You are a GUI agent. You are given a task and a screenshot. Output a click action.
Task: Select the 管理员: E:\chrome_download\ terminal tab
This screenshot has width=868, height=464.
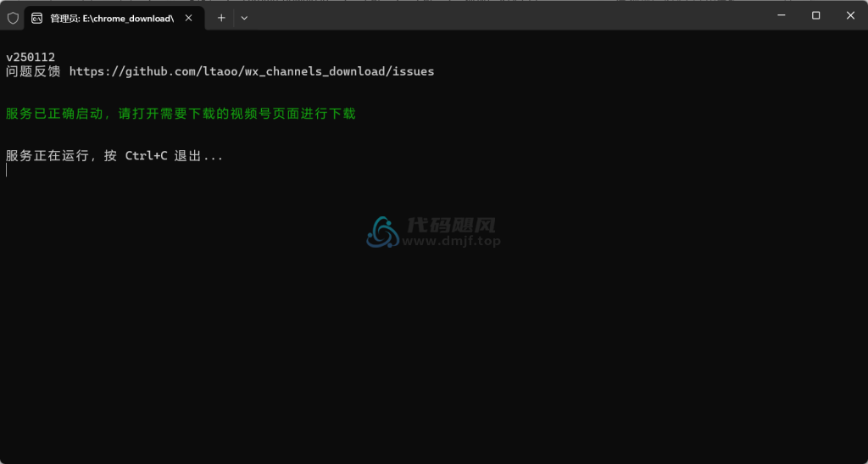click(x=114, y=19)
